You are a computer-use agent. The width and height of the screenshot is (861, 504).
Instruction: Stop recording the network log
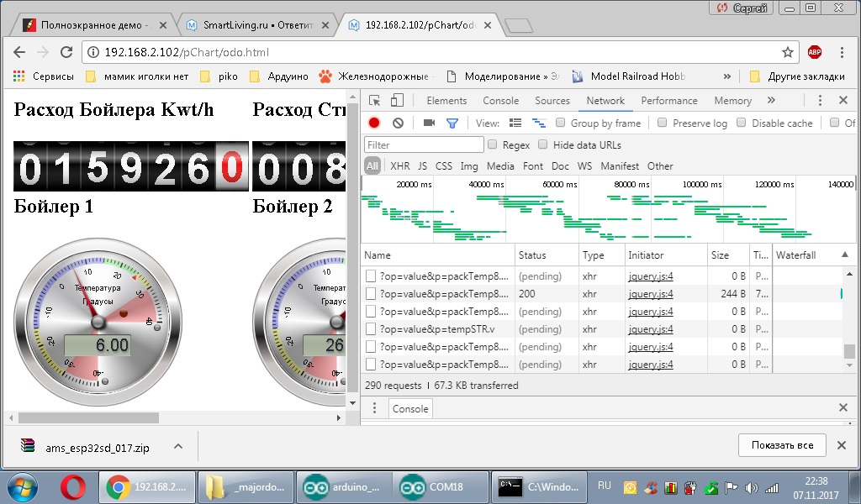374,123
